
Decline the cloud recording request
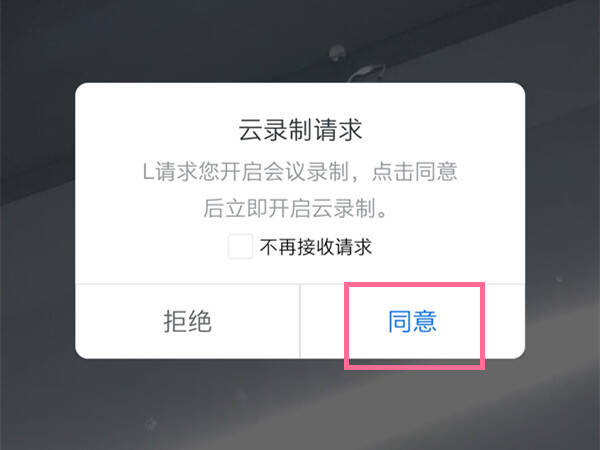tap(188, 322)
